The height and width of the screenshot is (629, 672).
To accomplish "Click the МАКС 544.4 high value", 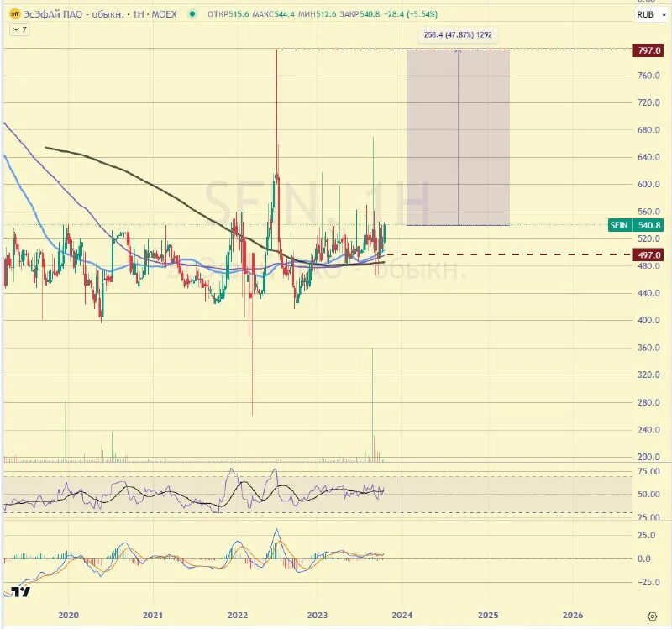I will (x=273, y=14).
